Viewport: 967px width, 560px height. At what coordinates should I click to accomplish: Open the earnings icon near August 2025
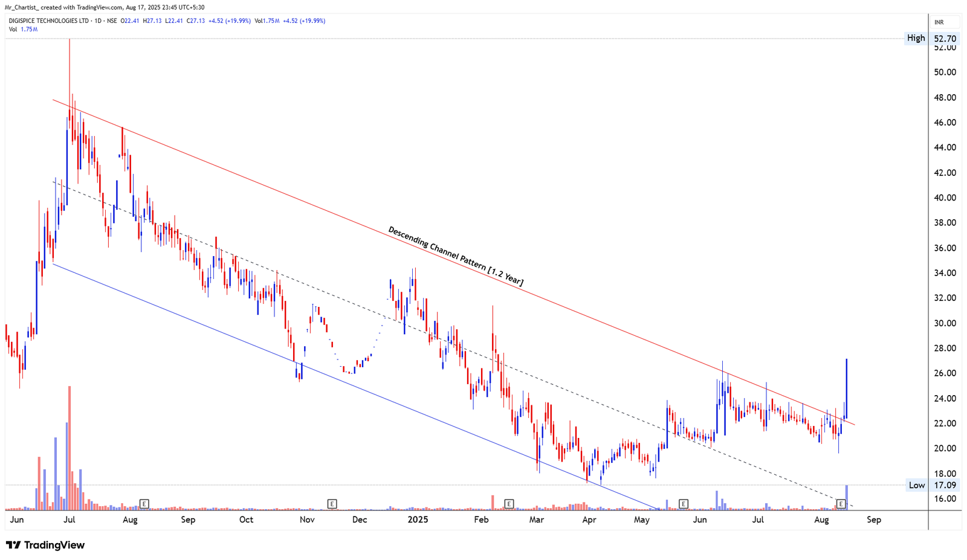point(840,503)
